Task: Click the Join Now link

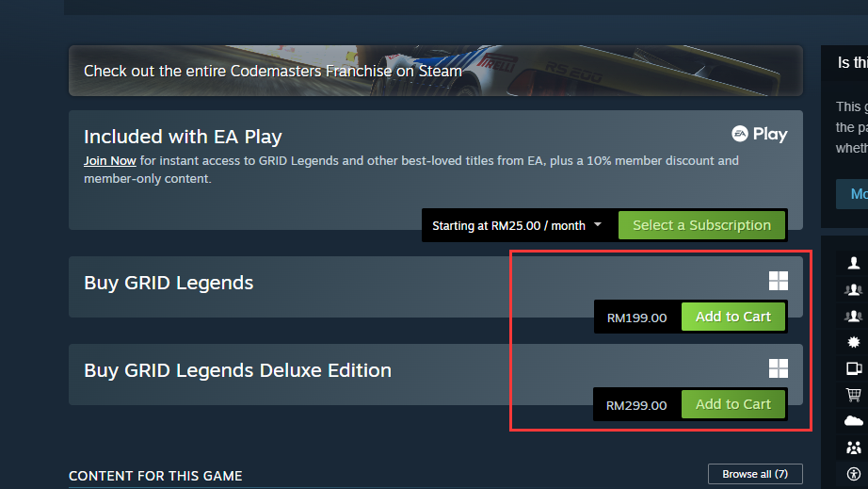Action: [x=109, y=161]
